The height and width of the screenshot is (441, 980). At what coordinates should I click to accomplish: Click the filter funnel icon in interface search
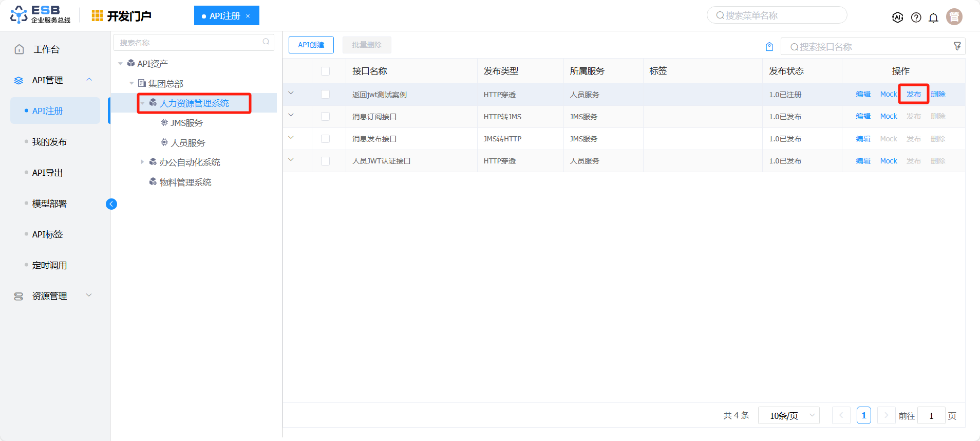(957, 46)
